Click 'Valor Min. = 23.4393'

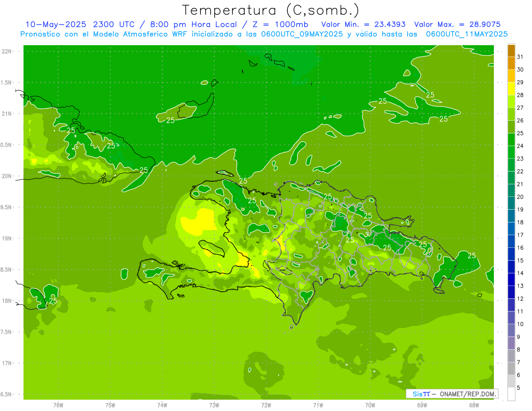(363, 24)
